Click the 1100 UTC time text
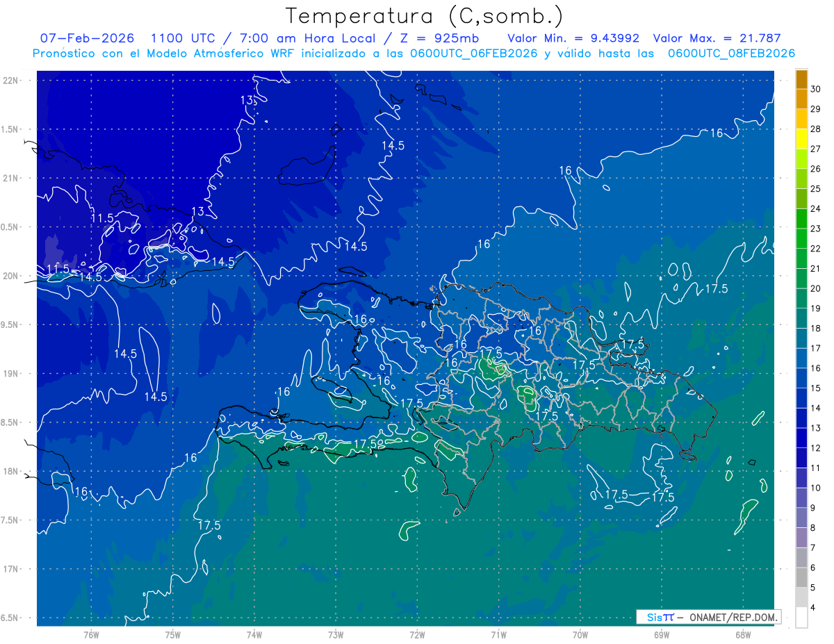 [183, 38]
